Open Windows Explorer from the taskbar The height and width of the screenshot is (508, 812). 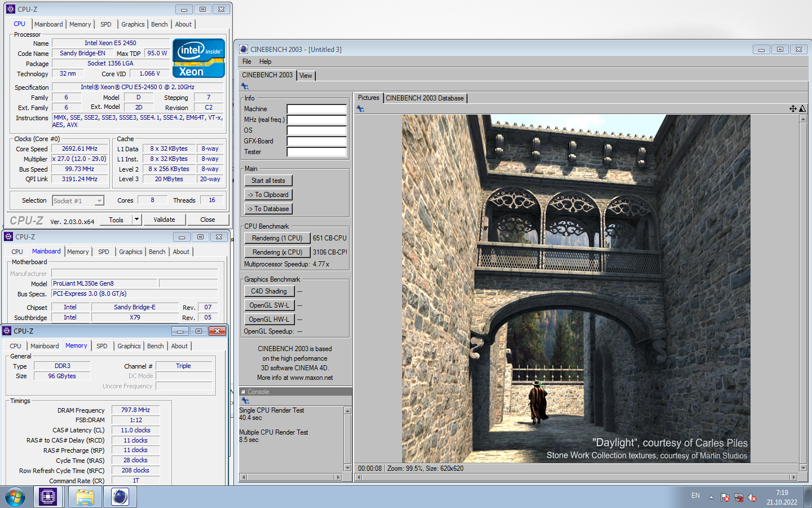(85, 497)
